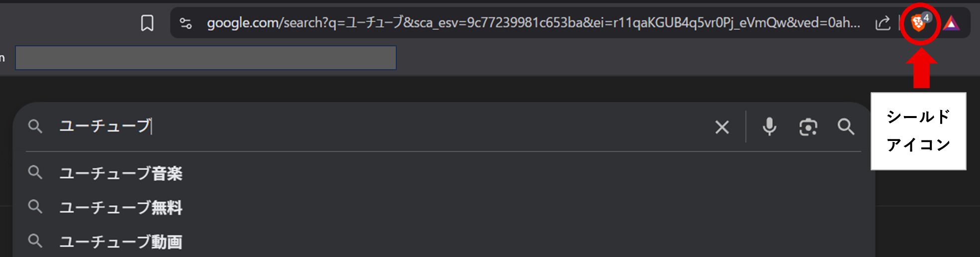Click the magnifier icon beside ユーチューブ動画
980x257 pixels.
coord(35,241)
